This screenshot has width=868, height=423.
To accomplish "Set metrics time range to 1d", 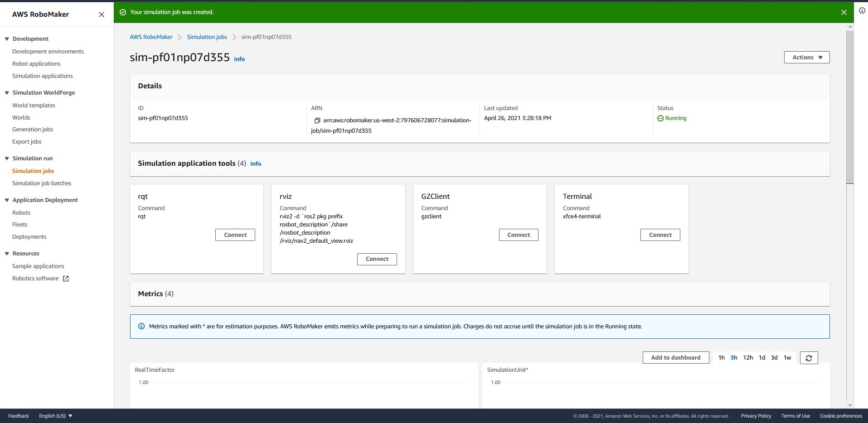I will tap(762, 358).
